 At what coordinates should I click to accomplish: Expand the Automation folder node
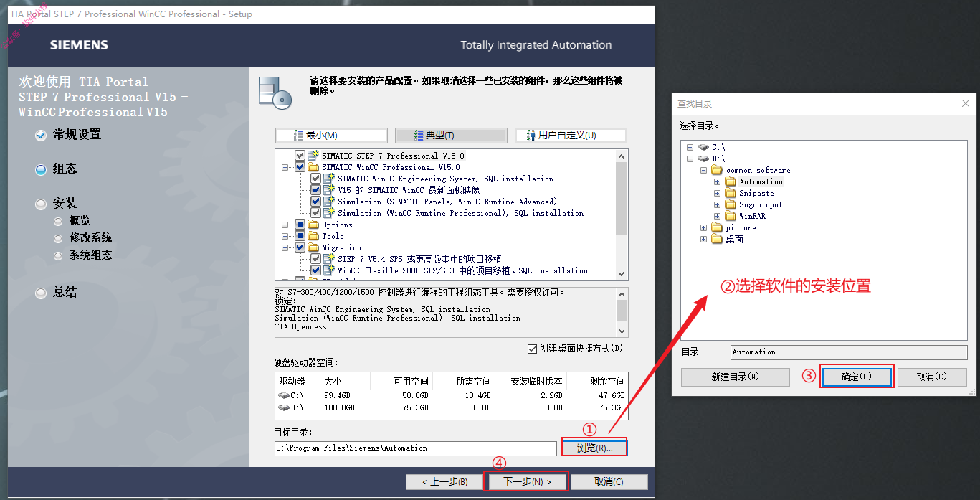[x=717, y=181]
